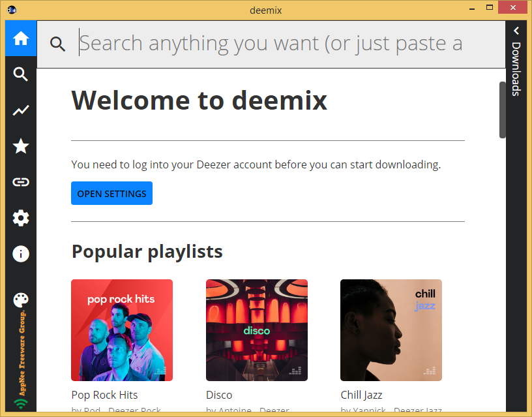Click the Downloads side tab label
This screenshot has width=532, height=417.
coord(516,69)
